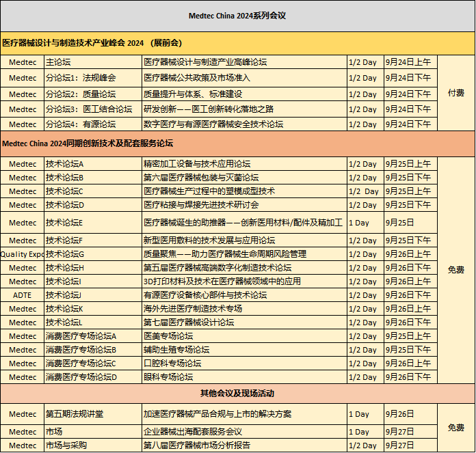
Task: Click '新型医用敷料的技术发展与应用论坛' cell
Action: [244, 241]
